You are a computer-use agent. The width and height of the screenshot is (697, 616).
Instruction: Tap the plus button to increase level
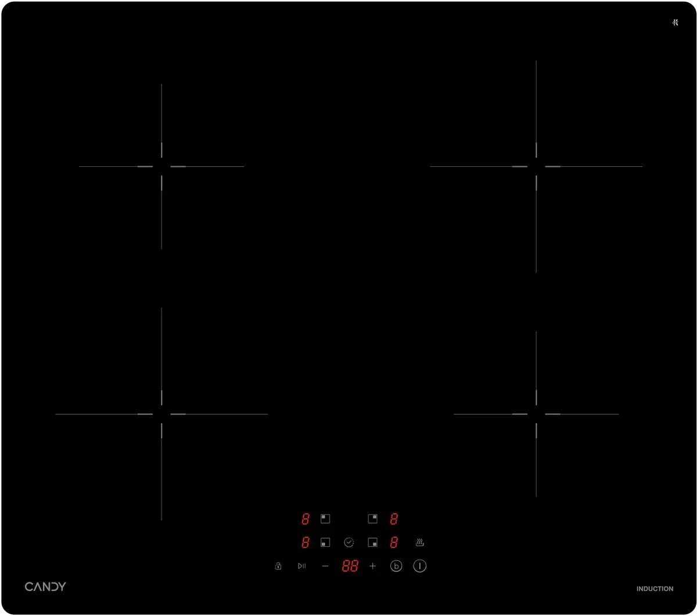pyautogui.click(x=373, y=566)
